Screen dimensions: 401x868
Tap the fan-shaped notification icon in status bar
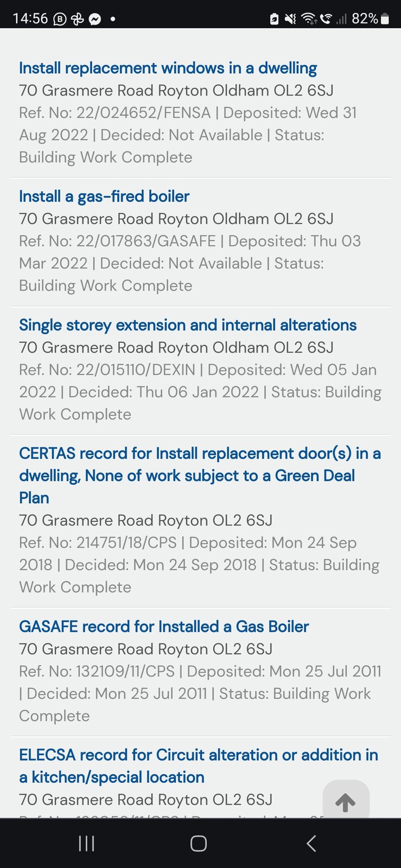78,19
